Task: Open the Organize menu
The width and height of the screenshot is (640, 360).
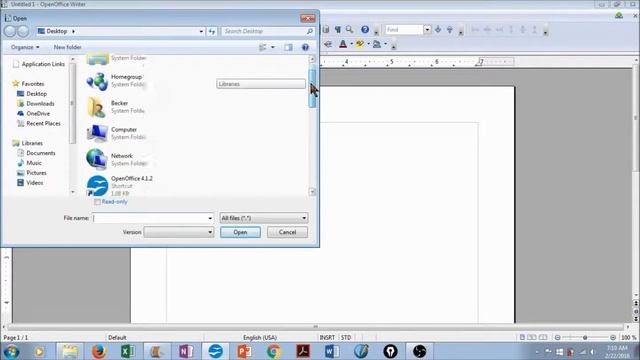Action: pos(25,47)
